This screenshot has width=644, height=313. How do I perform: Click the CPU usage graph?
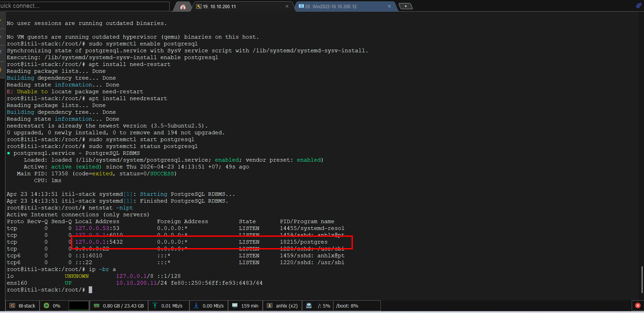point(78,306)
